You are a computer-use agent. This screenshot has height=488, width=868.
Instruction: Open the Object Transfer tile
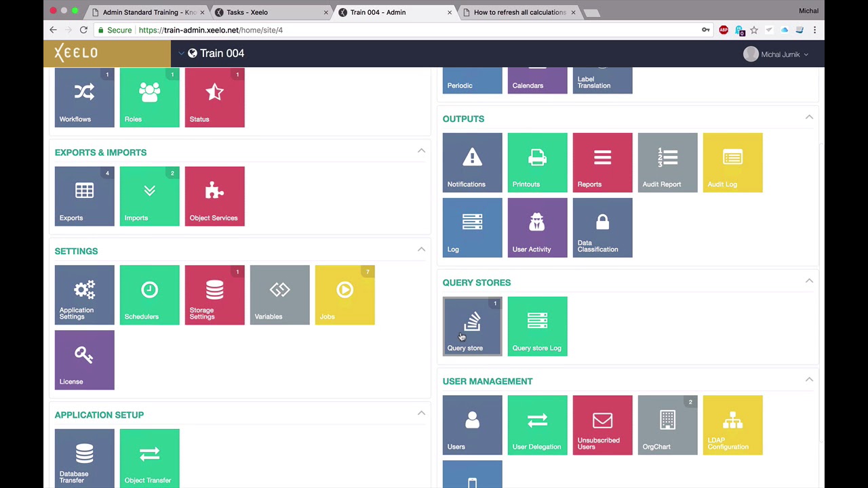pyautogui.click(x=149, y=458)
